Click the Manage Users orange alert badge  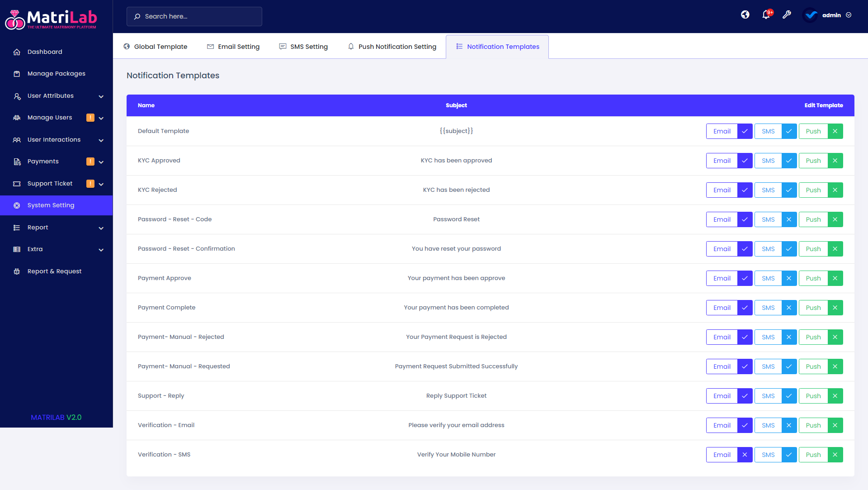pyautogui.click(x=90, y=118)
